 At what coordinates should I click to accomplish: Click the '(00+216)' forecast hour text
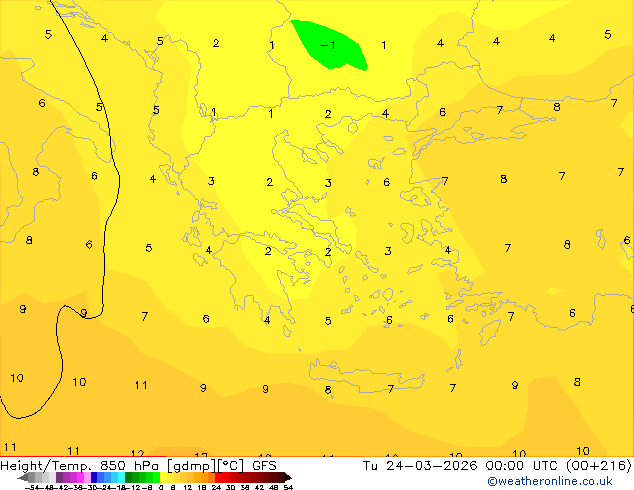point(599,465)
